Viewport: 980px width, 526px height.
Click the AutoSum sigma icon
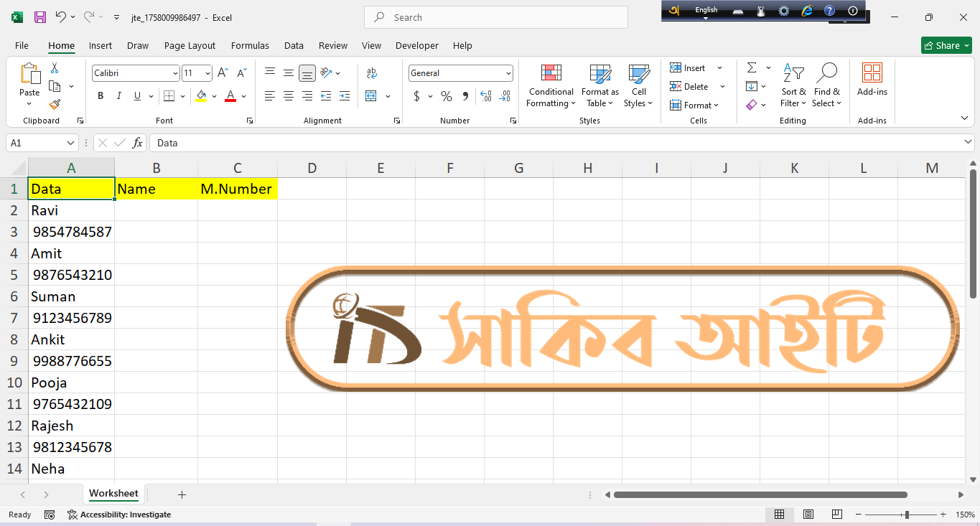[x=752, y=68]
